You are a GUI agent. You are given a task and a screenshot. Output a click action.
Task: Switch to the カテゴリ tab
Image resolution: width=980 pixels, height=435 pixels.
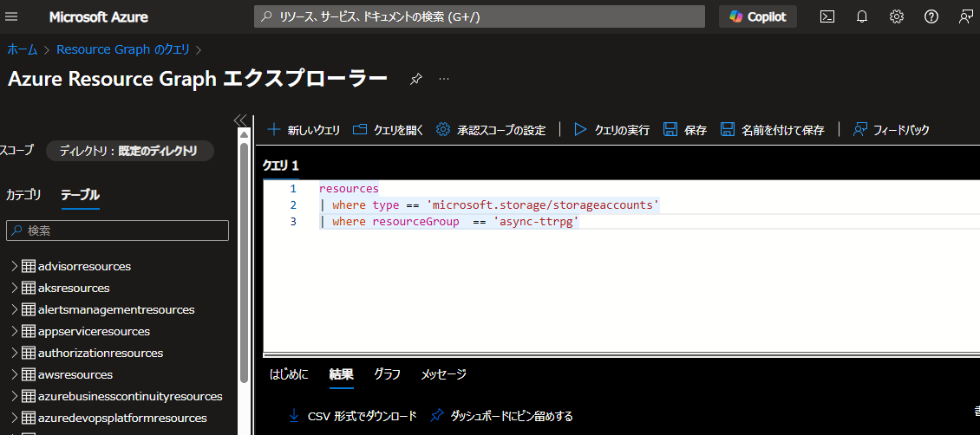click(23, 195)
